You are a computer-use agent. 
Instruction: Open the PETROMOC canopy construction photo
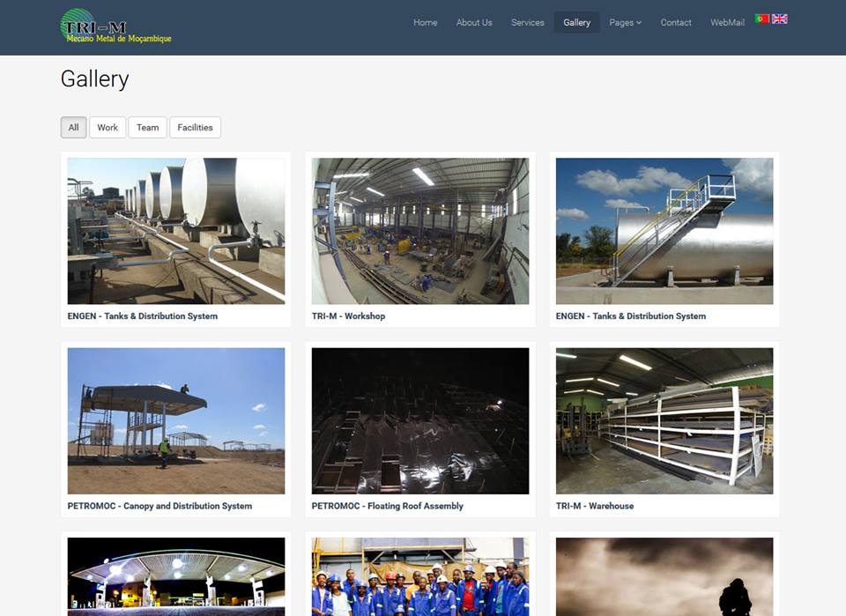pyautogui.click(x=176, y=420)
